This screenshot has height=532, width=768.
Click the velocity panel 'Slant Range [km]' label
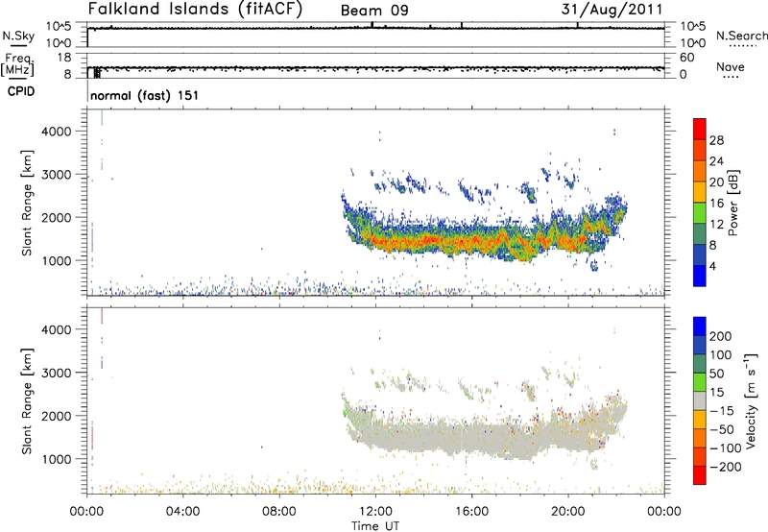click(27, 401)
